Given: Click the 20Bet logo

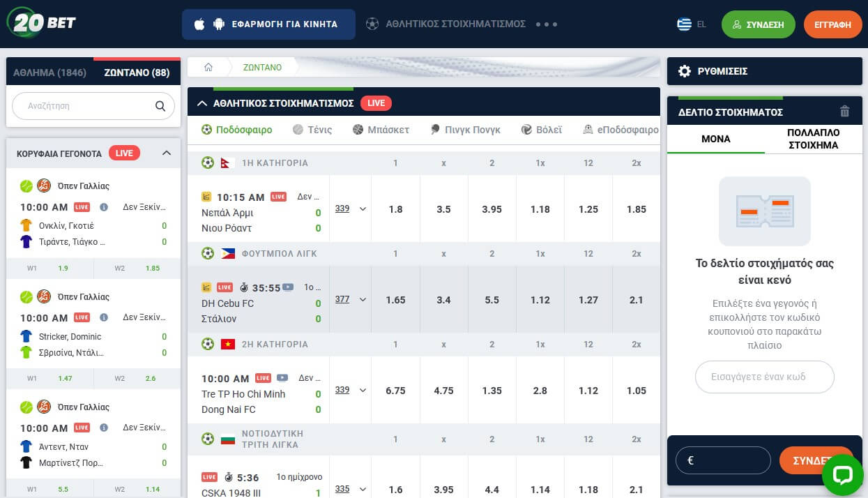Looking at the screenshot, I should [x=42, y=23].
